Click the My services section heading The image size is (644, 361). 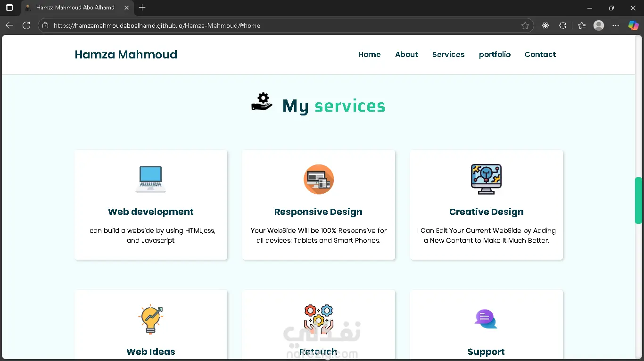[x=333, y=106]
